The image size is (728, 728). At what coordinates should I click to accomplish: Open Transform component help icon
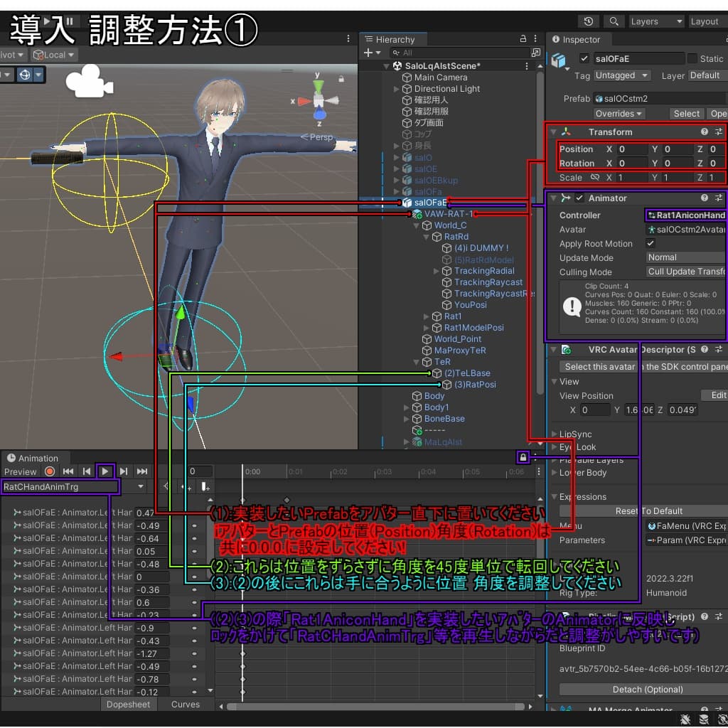pos(705,132)
